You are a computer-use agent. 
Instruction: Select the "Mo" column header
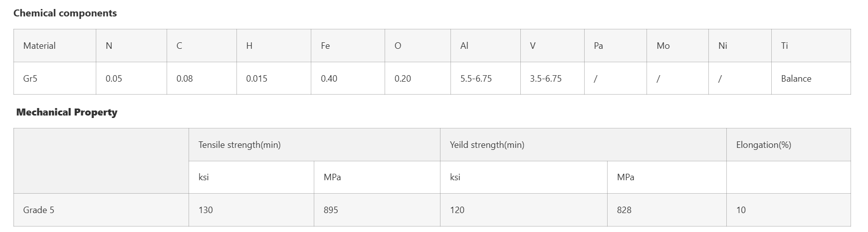point(663,46)
